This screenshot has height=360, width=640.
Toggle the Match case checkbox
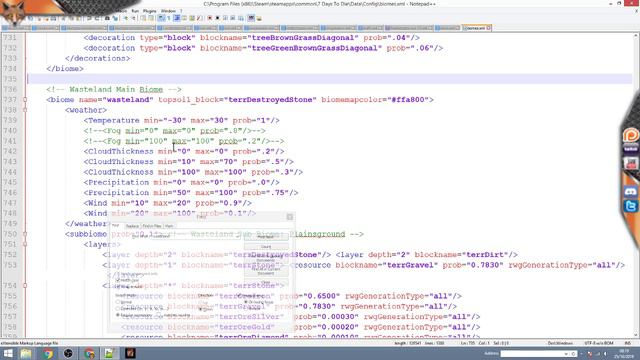118,280
